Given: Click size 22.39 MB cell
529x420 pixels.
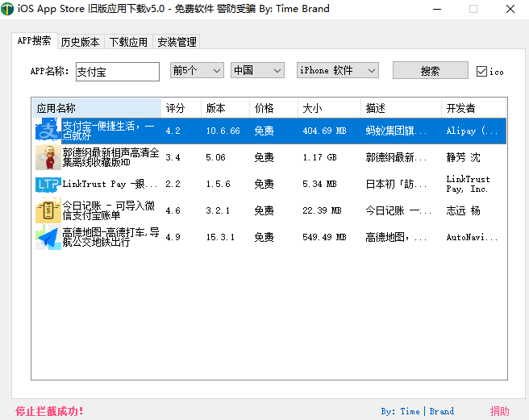Looking at the screenshot, I should (322, 211).
